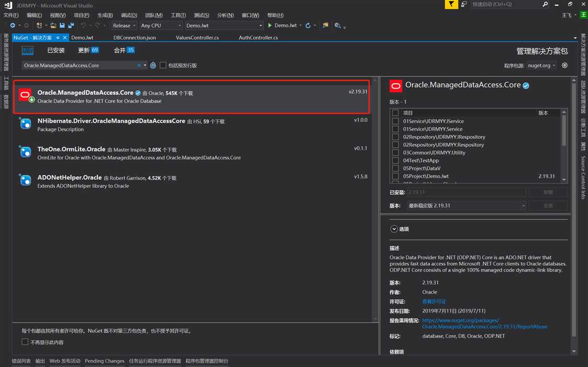Click the solution folder toolbar icon
This screenshot has width=588, height=367.
[x=326, y=26]
